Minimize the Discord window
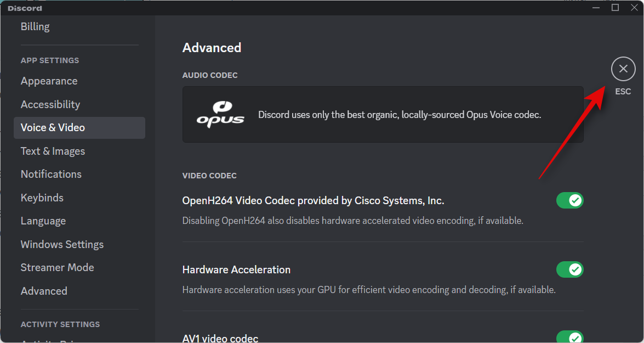This screenshot has height=343, width=644. [596, 7]
